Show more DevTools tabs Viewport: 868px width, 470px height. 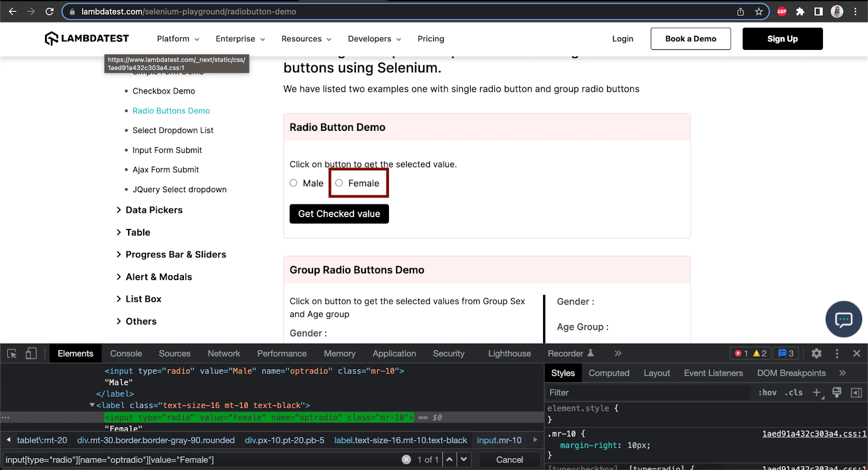pos(617,353)
